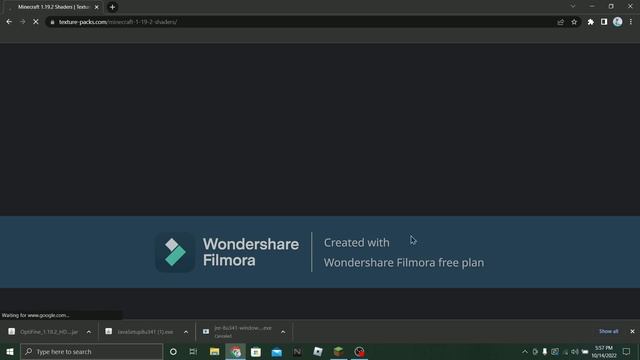Click the Type here to search box

(91, 352)
